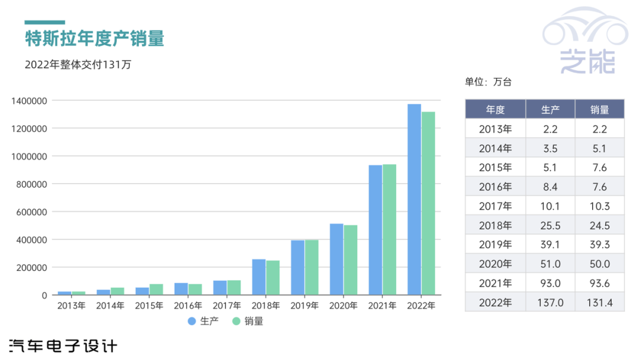Select table cell 10.3

coord(600,206)
